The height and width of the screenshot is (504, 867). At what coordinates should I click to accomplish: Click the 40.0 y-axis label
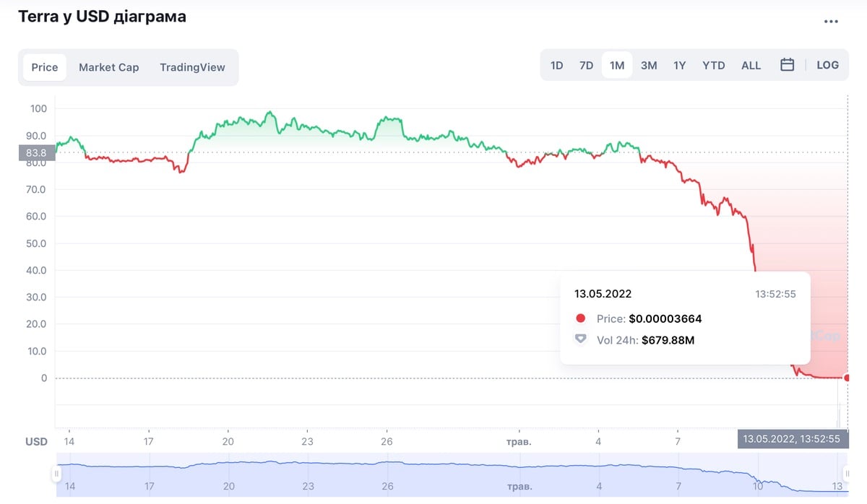(x=36, y=270)
